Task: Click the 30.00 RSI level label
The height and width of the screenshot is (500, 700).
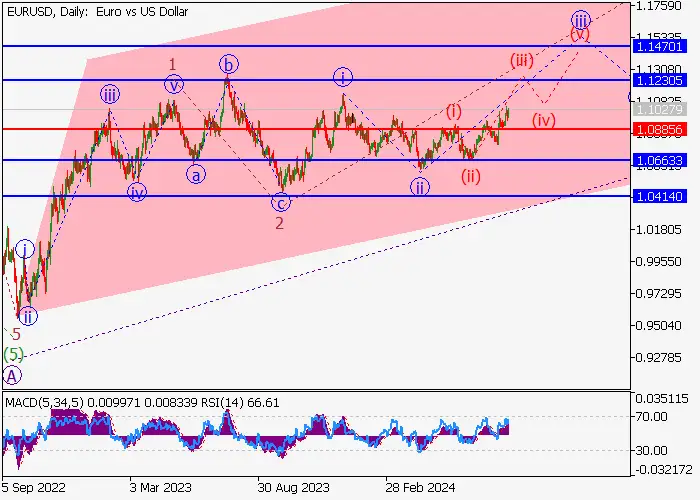Action: (x=651, y=450)
